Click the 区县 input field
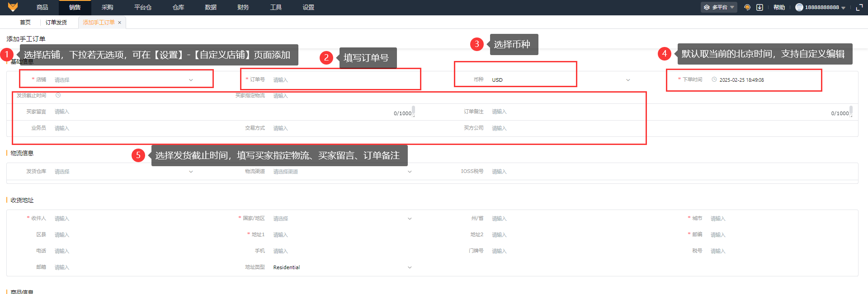The image size is (868, 294). 124,235
